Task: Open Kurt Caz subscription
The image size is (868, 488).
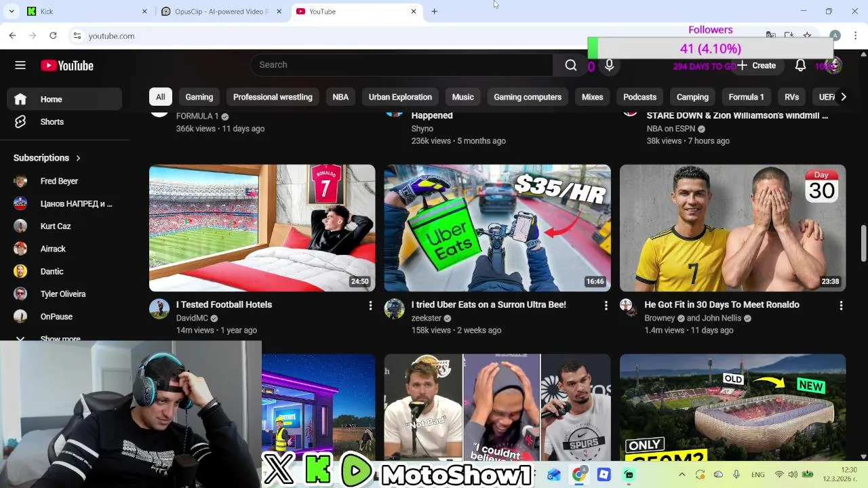Action: point(64,226)
